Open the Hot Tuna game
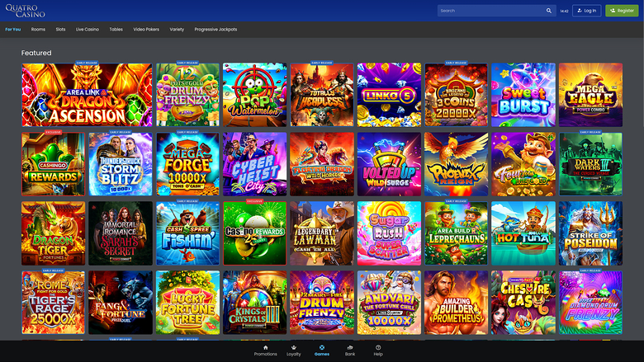644x362 pixels. point(523,233)
